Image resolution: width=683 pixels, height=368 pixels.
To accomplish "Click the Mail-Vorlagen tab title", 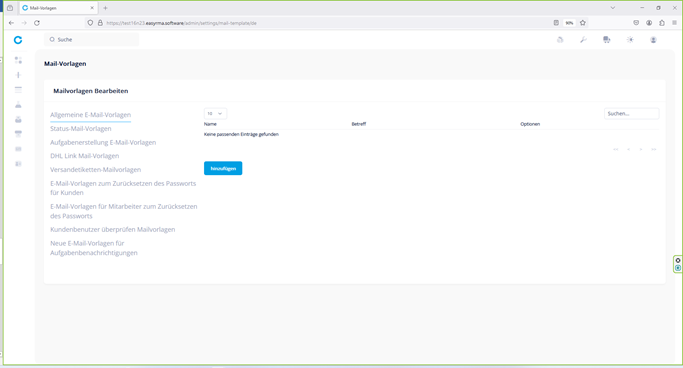I will point(43,8).
